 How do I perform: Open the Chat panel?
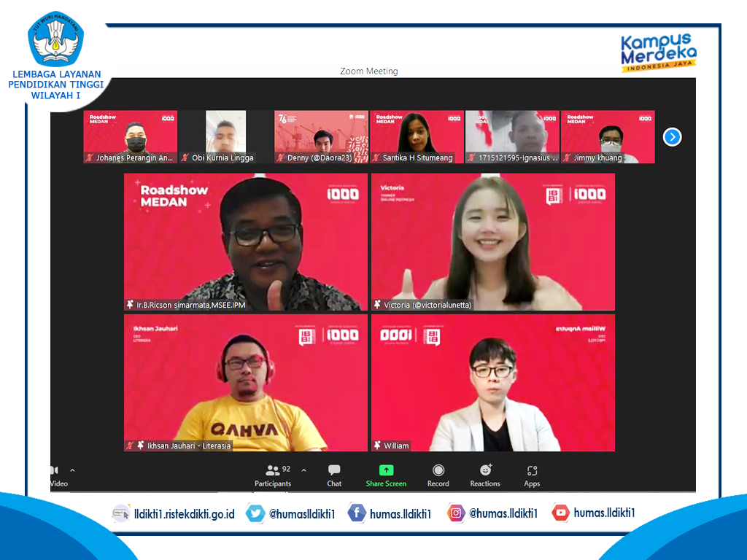coord(334,475)
